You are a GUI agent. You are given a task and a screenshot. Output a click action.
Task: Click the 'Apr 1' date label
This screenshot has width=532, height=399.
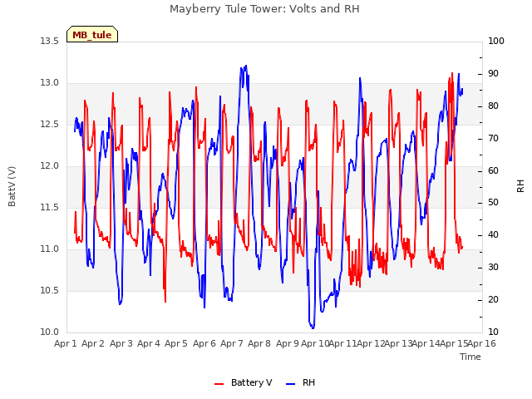pos(66,344)
